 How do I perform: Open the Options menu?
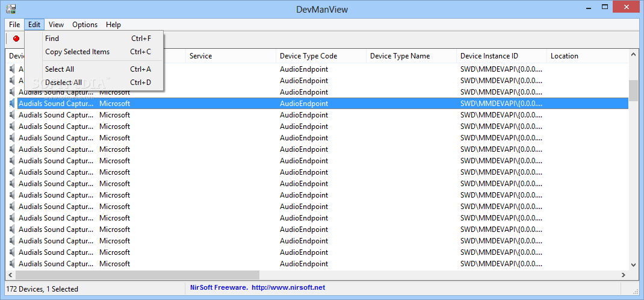tap(85, 25)
